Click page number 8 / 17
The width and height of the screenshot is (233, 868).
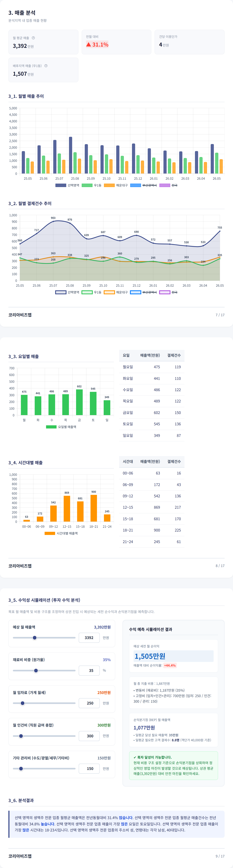point(220,566)
